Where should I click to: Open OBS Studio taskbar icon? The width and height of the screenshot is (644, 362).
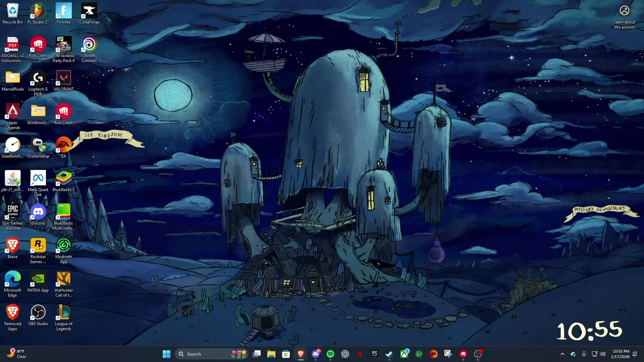tap(478, 354)
